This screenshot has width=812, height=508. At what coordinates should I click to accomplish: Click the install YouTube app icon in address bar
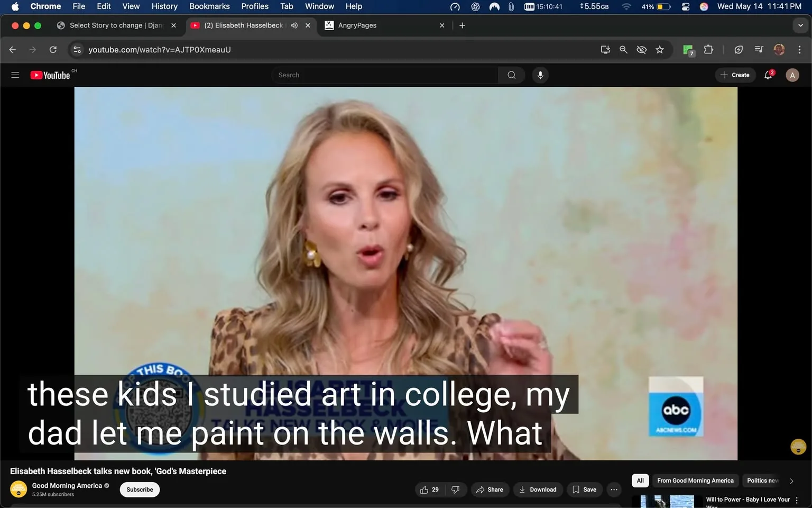pos(605,49)
